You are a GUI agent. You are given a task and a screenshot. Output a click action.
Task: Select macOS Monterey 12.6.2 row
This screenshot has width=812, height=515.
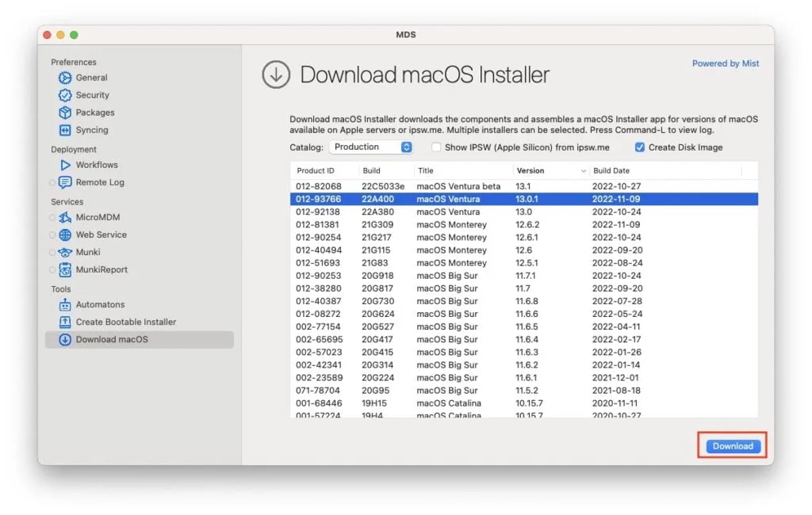(x=523, y=225)
